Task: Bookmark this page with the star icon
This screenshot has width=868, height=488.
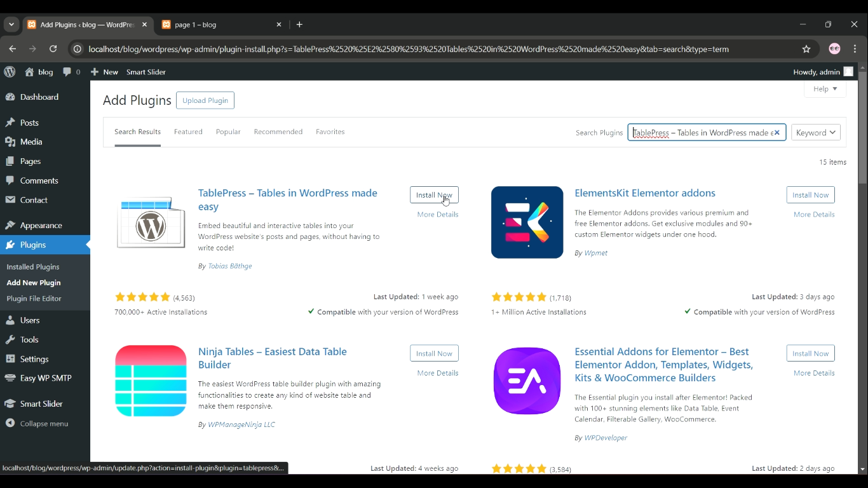Action: coord(806,49)
